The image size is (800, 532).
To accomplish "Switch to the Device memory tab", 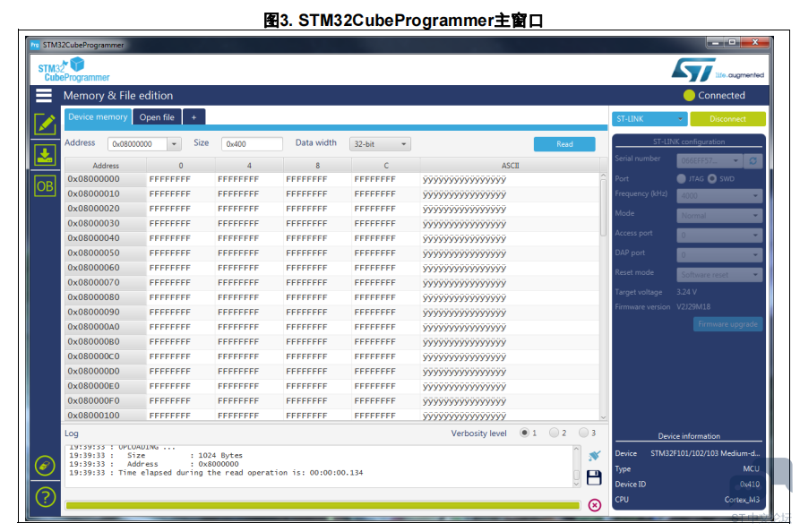I will pyautogui.click(x=98, y=116).
